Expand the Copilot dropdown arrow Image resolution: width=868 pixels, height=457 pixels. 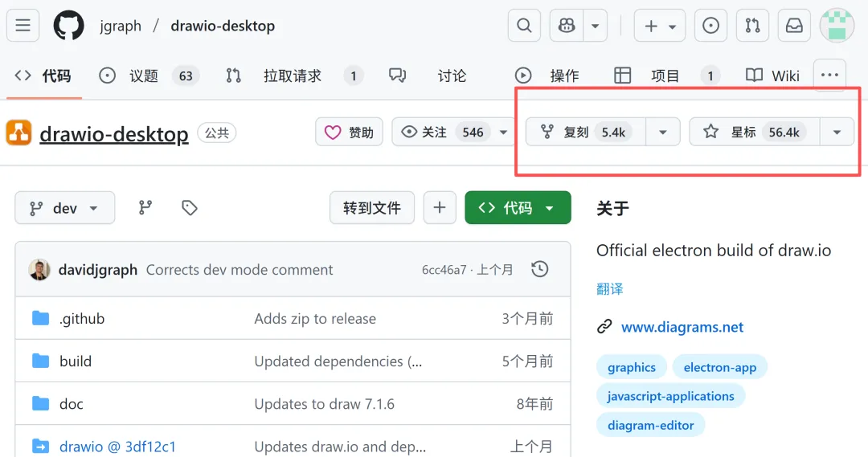point(595,26)
